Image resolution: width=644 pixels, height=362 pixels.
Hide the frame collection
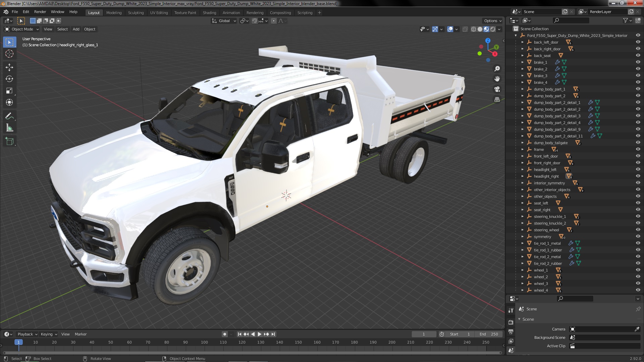pos(638,149)
